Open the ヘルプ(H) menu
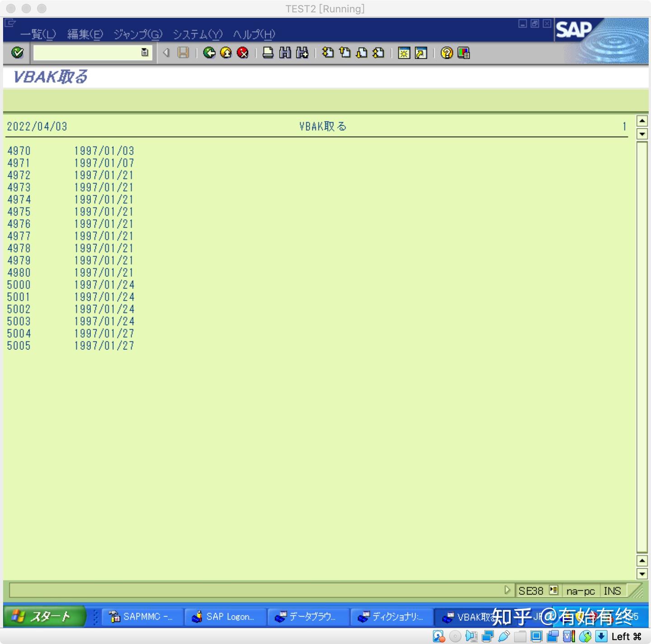The image size is (651, 644). 254,34
